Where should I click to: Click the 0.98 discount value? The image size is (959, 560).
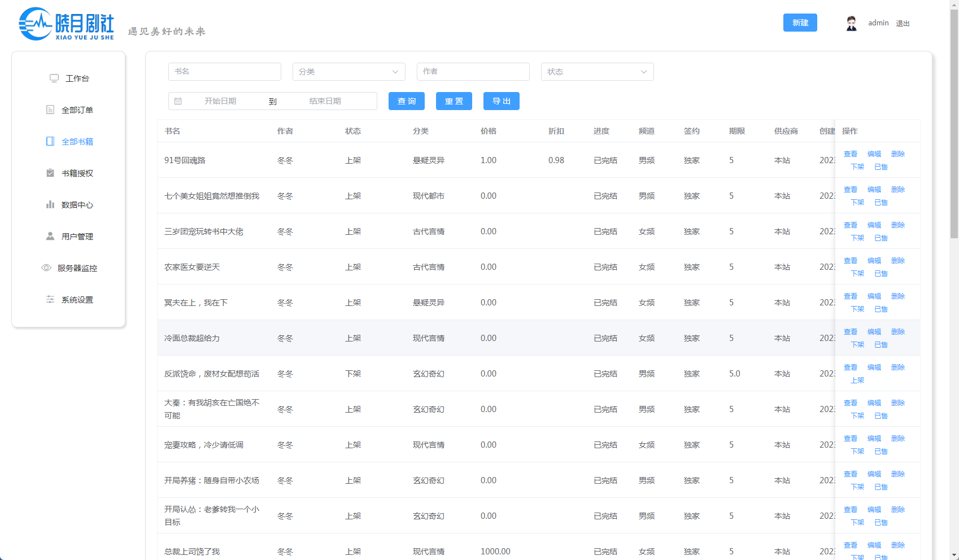click(x=556, y=160)
